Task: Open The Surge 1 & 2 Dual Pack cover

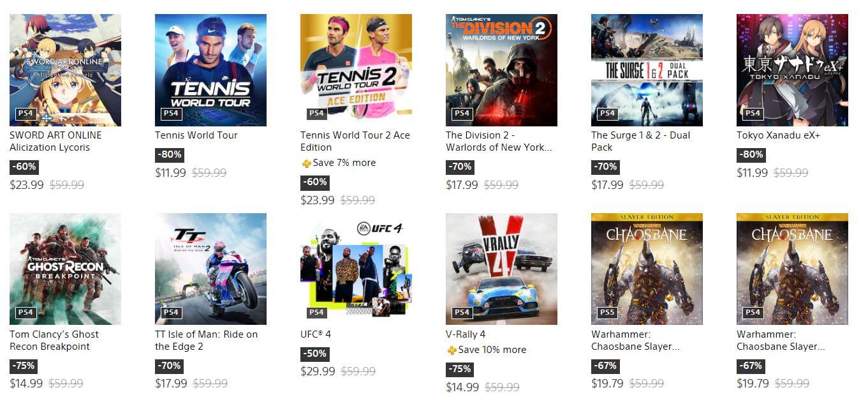Action: pos(647,70)
